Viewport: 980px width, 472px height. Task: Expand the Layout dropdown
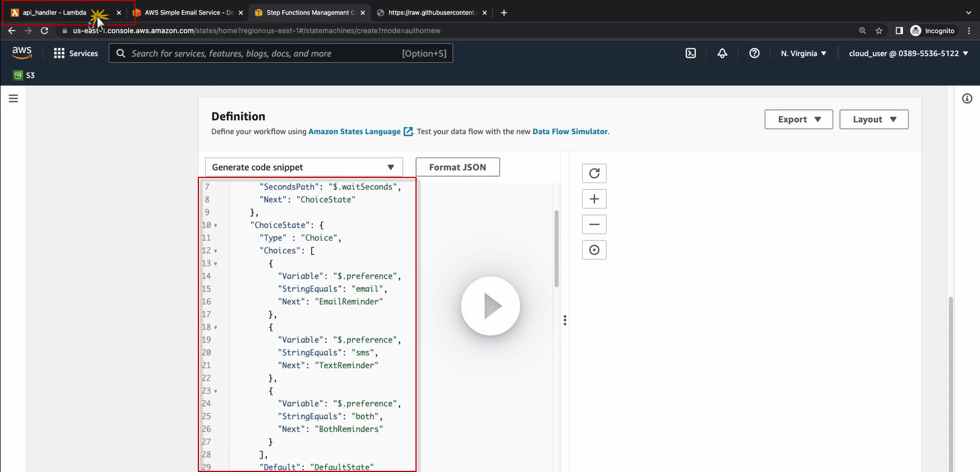pos(873,120)
